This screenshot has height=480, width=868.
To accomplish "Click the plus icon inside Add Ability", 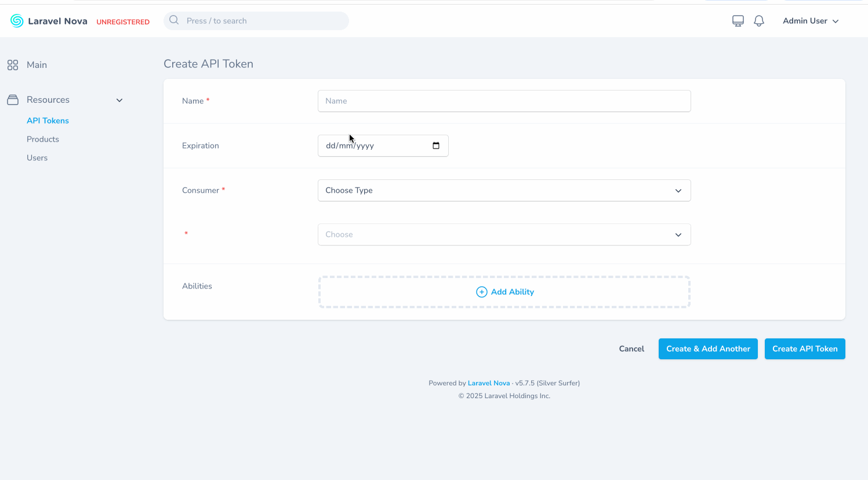I will click(x=481, y=291).
